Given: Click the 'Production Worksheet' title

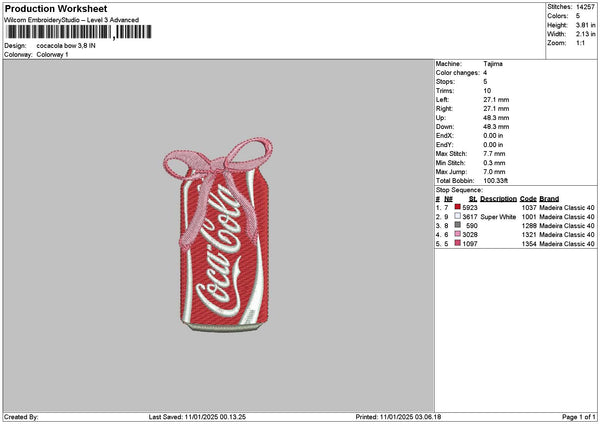Looking at the screenshot, I should click(56, 8).
